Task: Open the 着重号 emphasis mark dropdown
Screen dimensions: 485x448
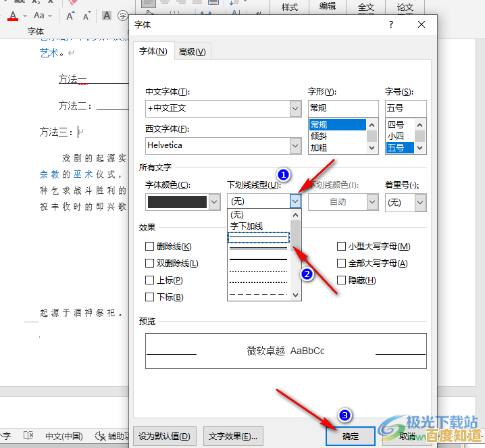Action: tap(420, 202)
